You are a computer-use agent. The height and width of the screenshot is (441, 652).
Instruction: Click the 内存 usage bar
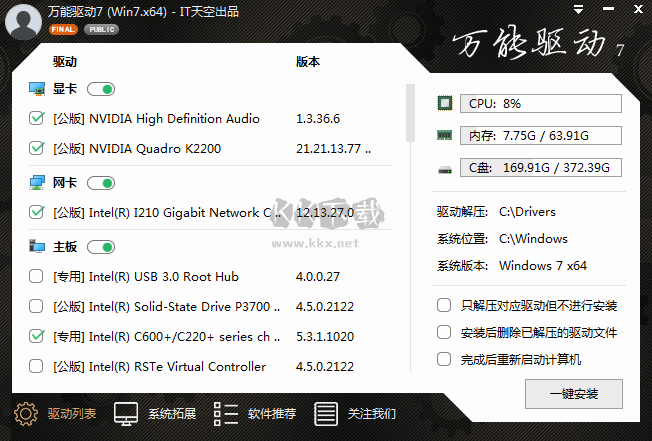[x=541, y=136]
